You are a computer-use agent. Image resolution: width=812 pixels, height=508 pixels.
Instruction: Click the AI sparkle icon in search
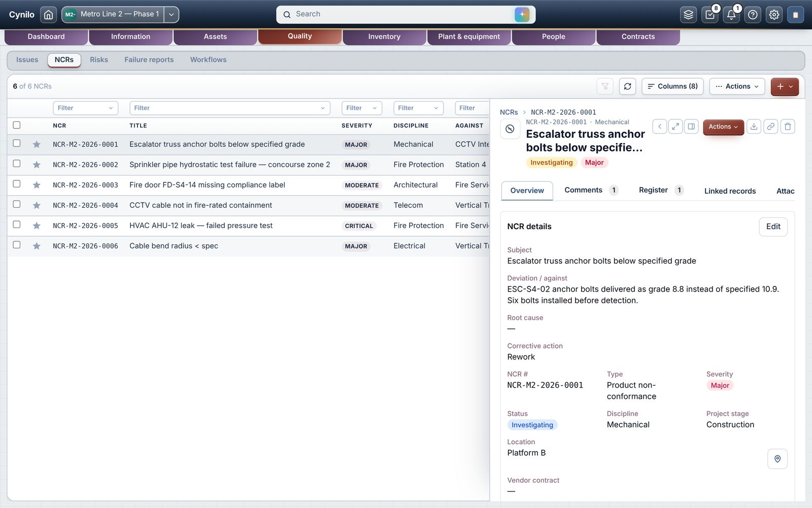(x=522, y=14)
